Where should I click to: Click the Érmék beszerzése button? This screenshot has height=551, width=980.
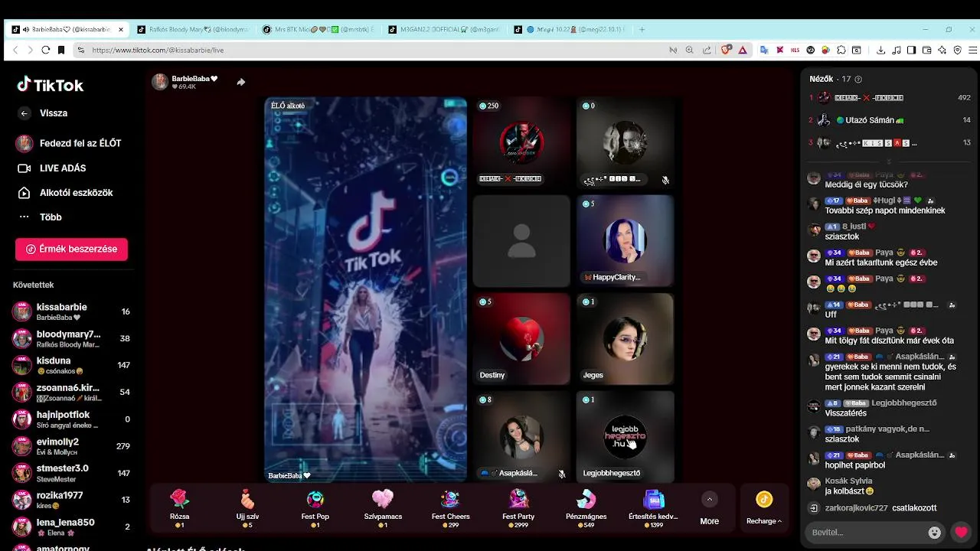tap(71, 249)
